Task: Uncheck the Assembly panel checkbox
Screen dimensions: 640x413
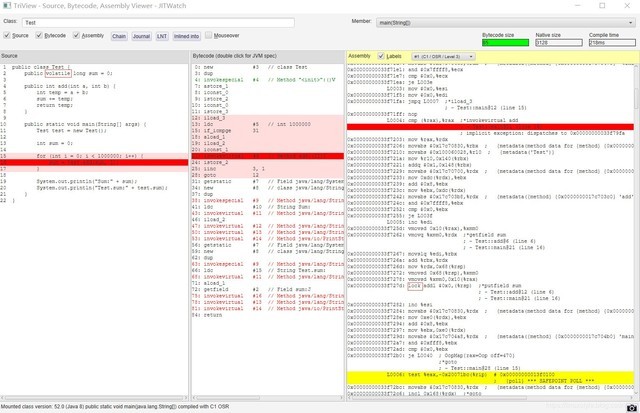Action: pos(77,35)
